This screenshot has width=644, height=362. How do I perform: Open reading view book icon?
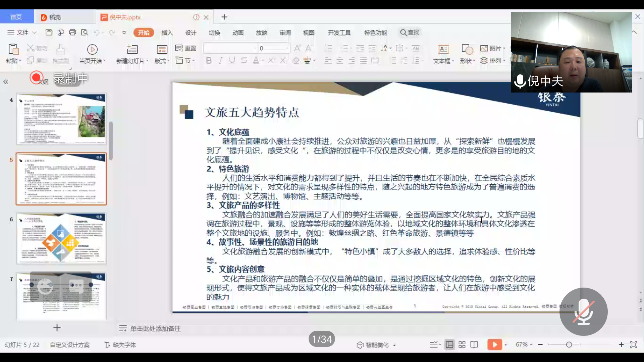474,345
